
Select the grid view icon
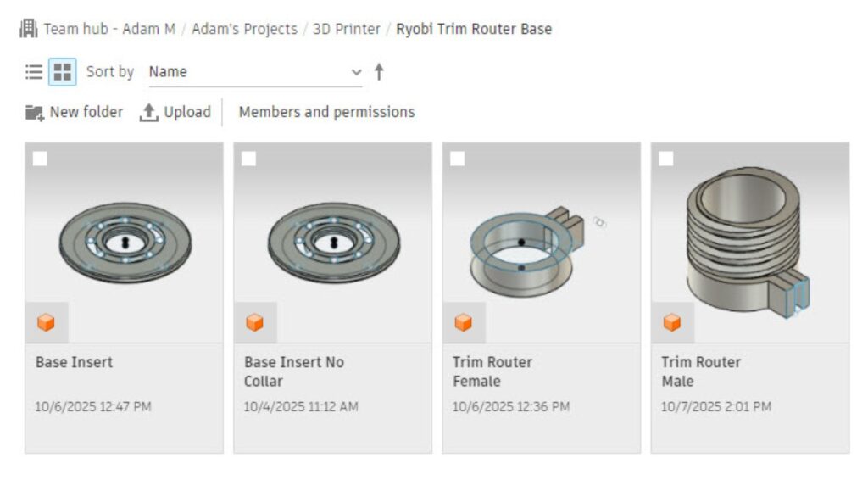pos(62,72)
